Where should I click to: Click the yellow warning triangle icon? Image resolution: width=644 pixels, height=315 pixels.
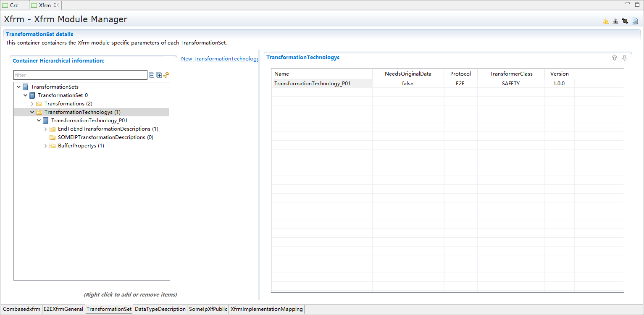click(606, 21)
